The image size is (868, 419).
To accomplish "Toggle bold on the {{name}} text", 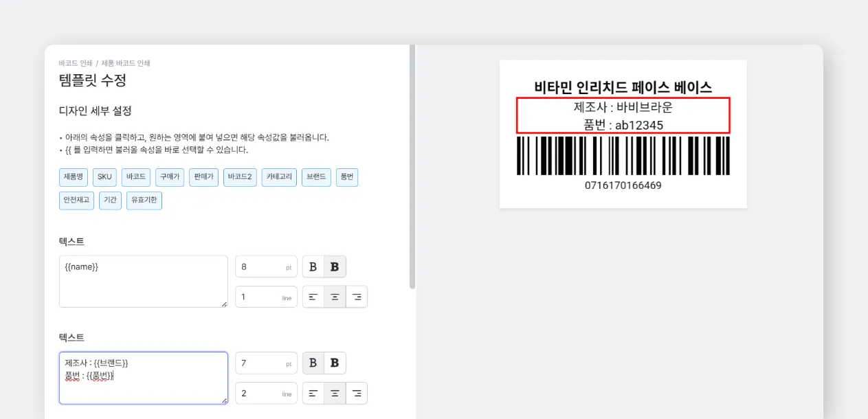I will (313, 267).
